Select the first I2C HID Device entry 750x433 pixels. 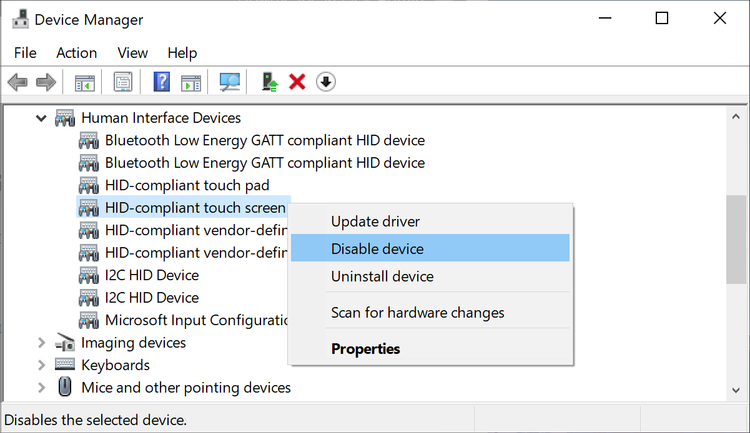pyautogui.click(x=151, y=275)
